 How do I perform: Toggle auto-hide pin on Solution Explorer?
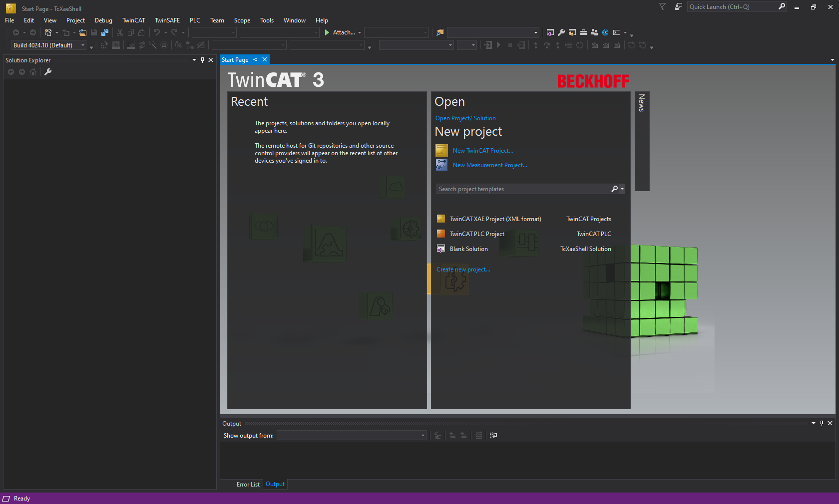pos(202,60)
